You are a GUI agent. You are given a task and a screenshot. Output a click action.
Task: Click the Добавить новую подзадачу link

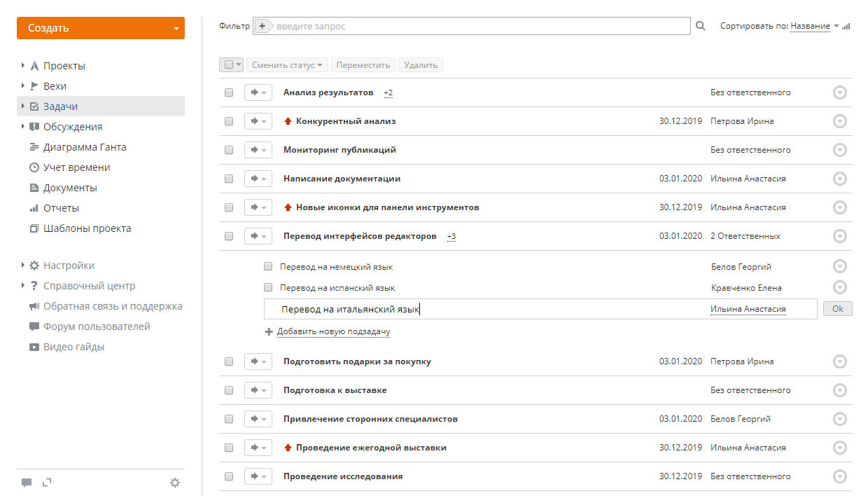[333, 332]
